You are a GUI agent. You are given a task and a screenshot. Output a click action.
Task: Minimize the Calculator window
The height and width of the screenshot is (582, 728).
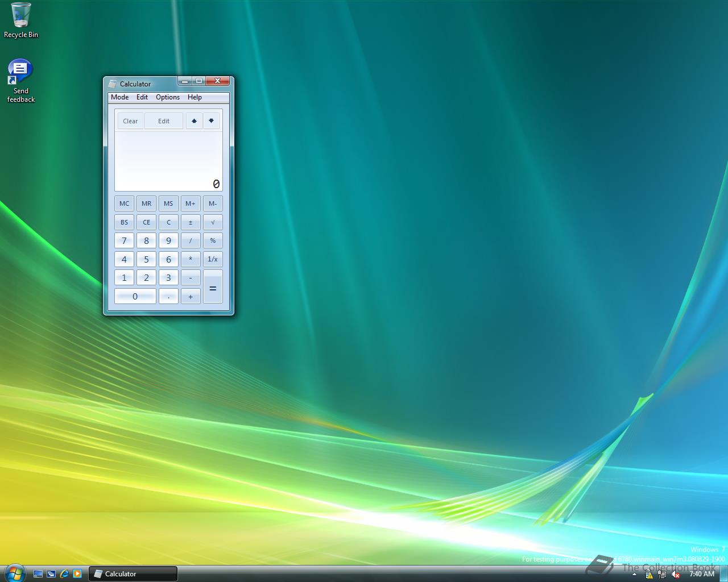(185, 81)
